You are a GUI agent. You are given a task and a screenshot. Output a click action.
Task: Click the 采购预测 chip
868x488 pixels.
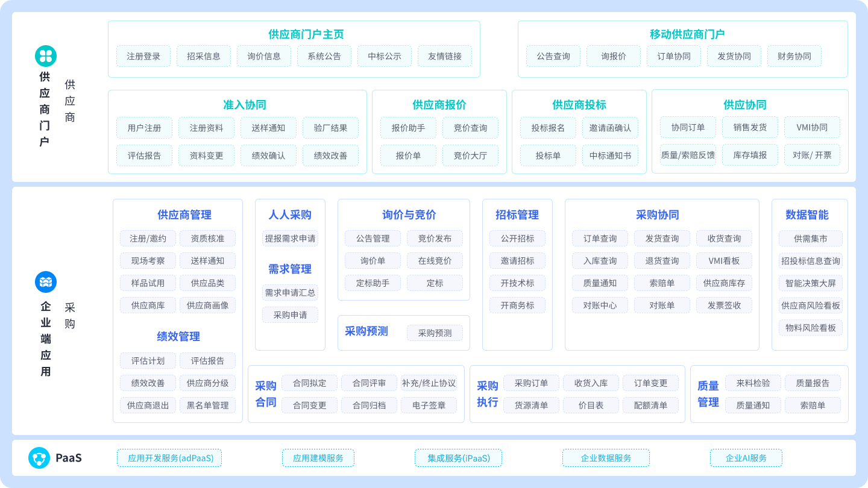[436, 332]
